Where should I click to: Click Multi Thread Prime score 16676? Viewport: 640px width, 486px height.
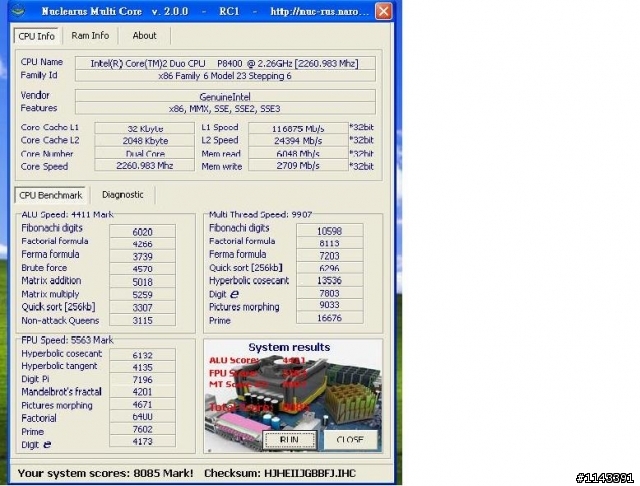(x=329, y=318)
